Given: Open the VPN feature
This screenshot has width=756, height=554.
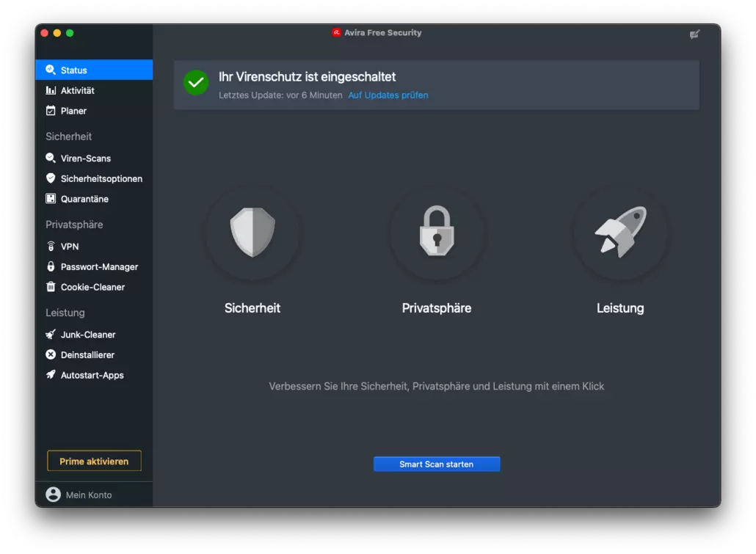Looking at the screenshot, I should coord(69,246).
